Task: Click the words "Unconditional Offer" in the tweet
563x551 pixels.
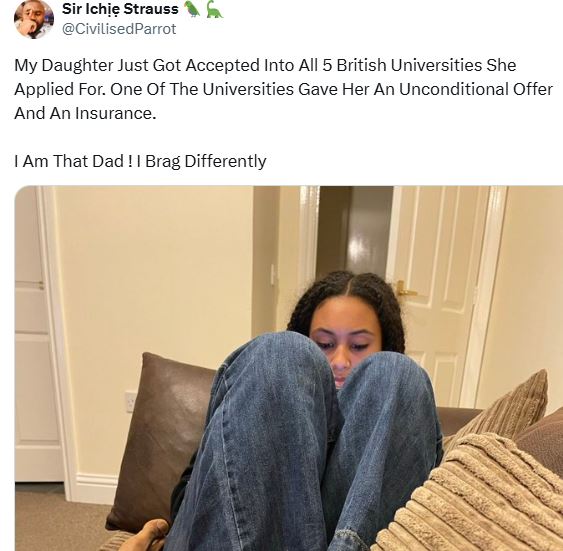Action: click(x=475, y=89)
